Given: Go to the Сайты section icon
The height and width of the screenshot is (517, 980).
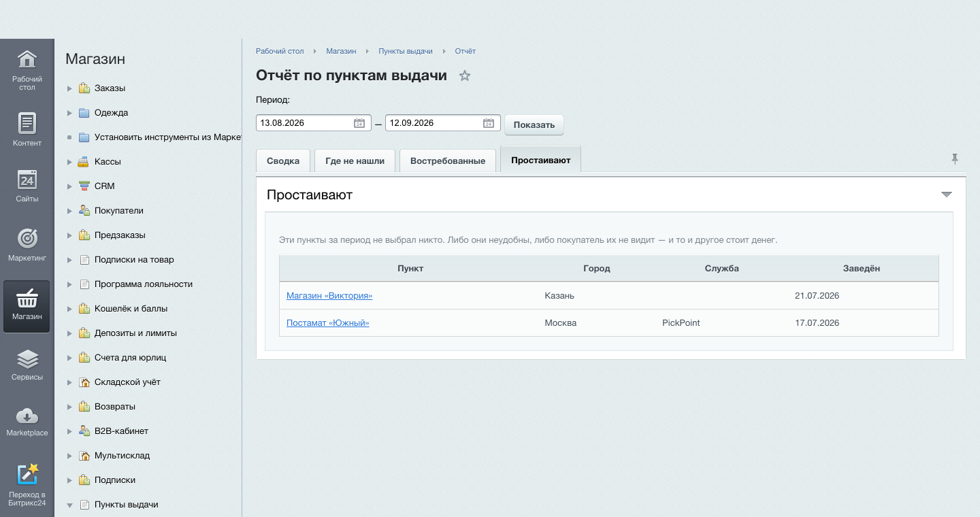Looking at the screenshot, I should tap(27, 180).
